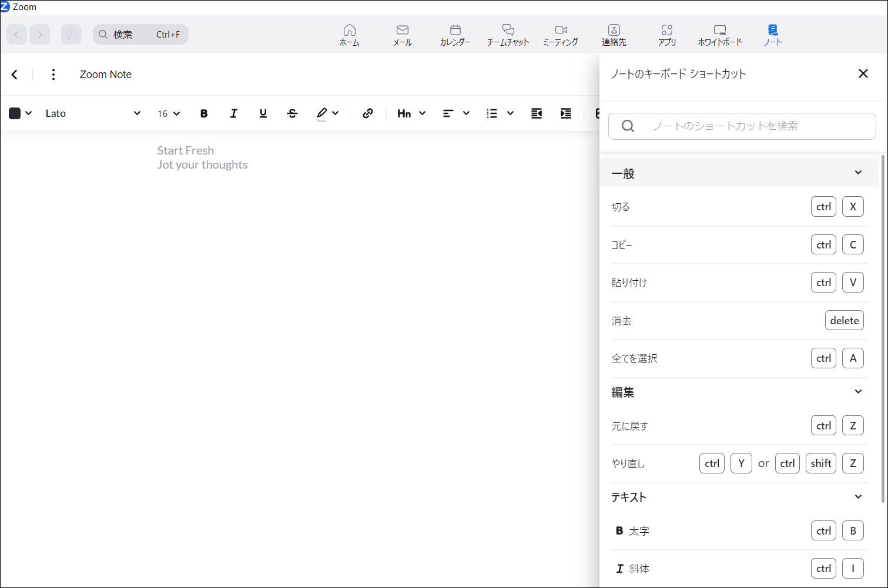Open the カレンダー tab

455,35
